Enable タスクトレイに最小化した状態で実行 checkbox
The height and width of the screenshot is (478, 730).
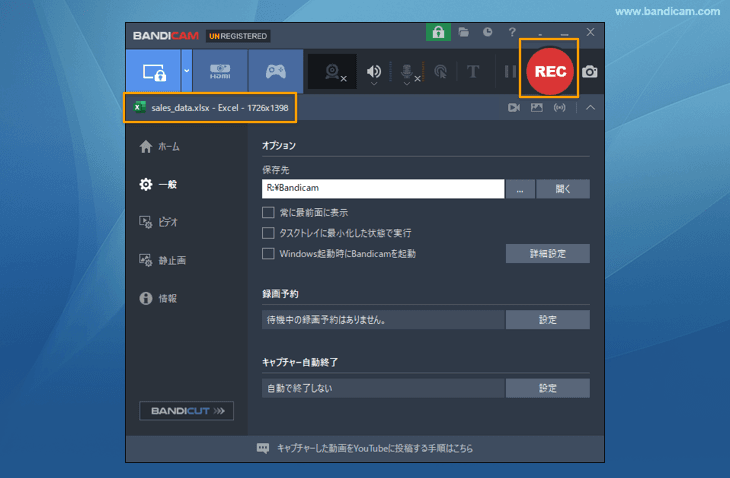[x=268, y=233]
